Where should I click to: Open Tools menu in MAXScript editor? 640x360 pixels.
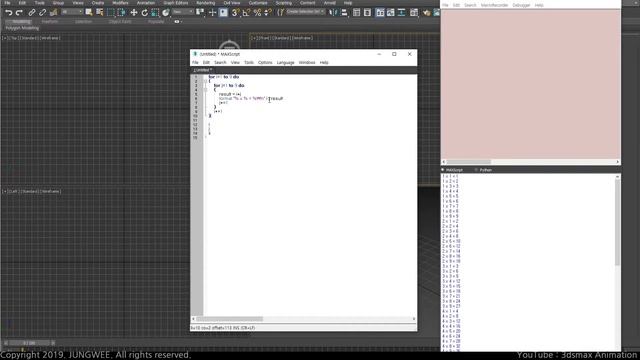(x=249, y=62)
